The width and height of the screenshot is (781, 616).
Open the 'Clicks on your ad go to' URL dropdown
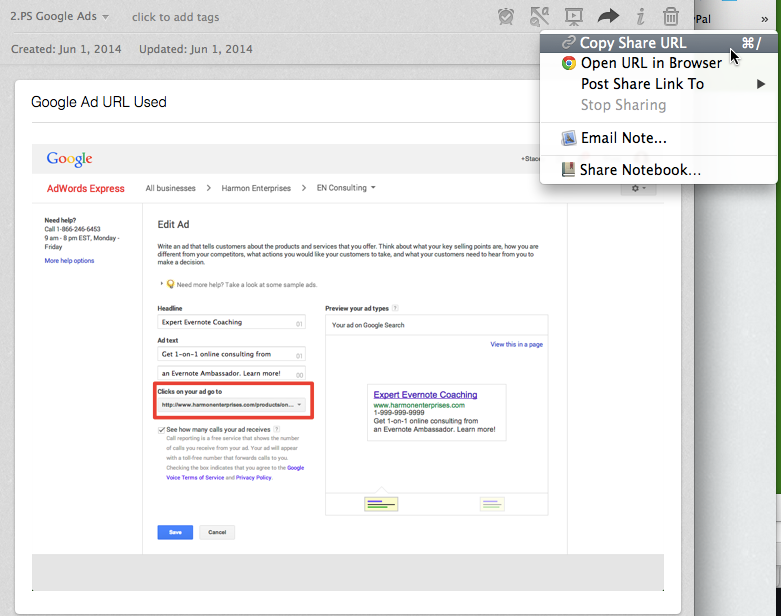coord(231,404)
